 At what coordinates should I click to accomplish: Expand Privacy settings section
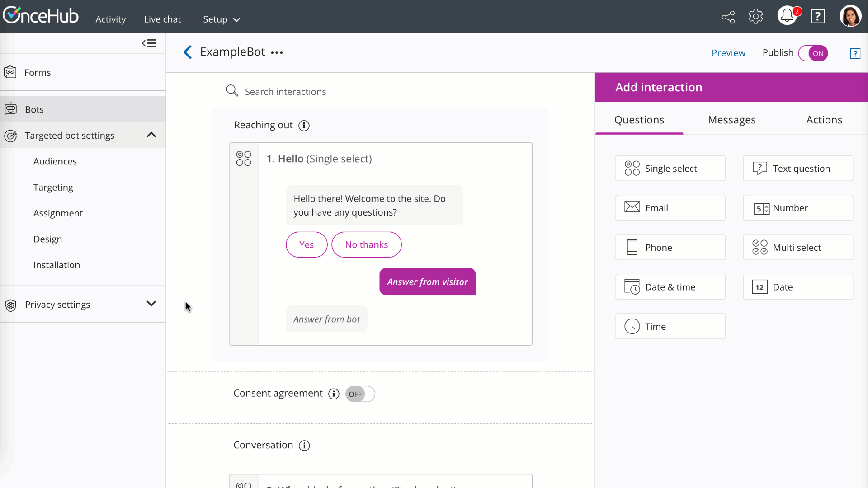(151, 304)
